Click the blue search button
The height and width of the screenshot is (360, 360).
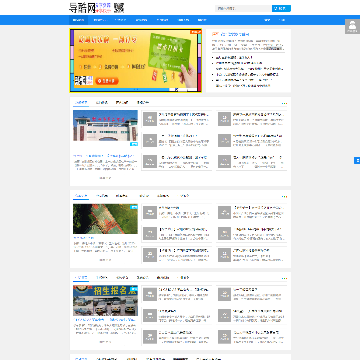pyautogui.click(x=281, y=8)
